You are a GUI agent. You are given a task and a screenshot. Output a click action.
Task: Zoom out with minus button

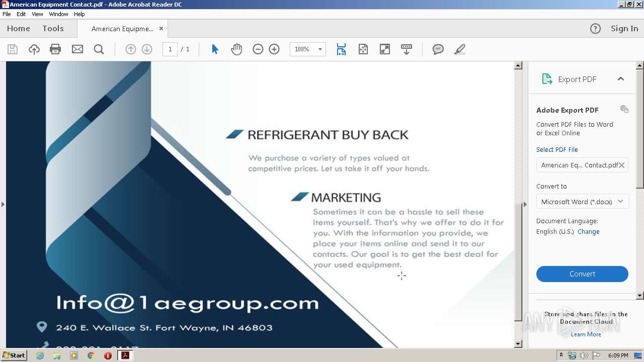258,49
